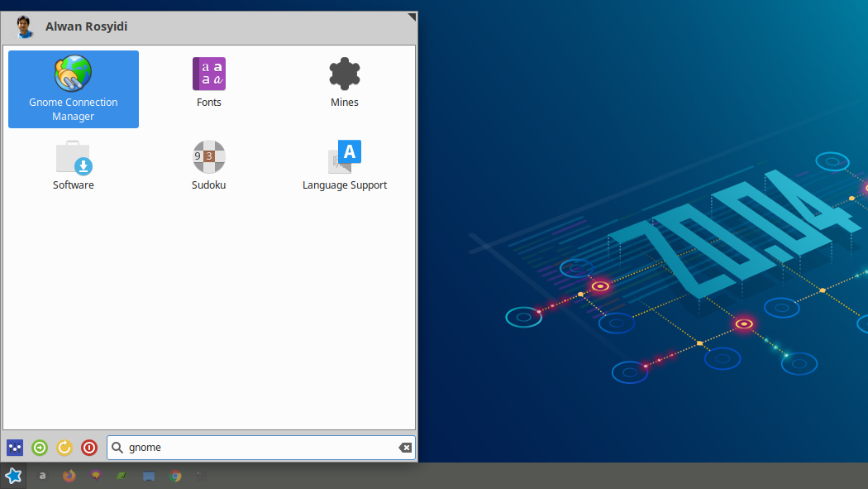The height and width of the screenshot is (489, 868).
Task: Click the red shutdown icon
Action: coord(88,447)
